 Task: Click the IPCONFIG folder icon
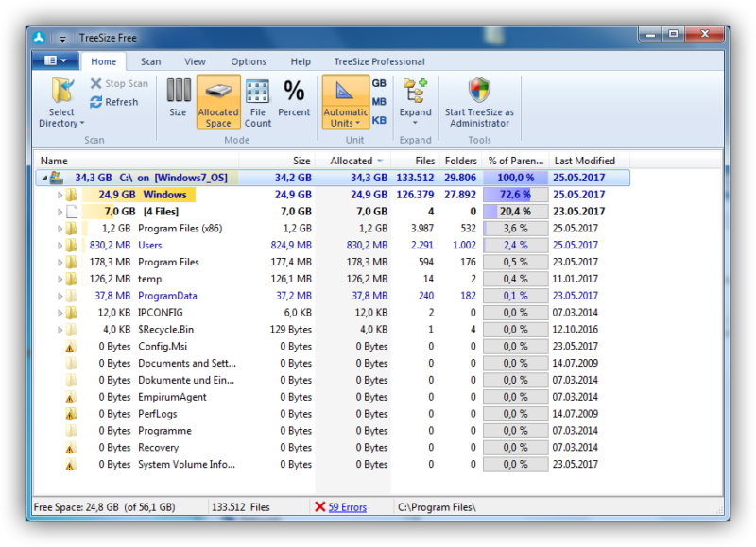click(x=72, y=313)
